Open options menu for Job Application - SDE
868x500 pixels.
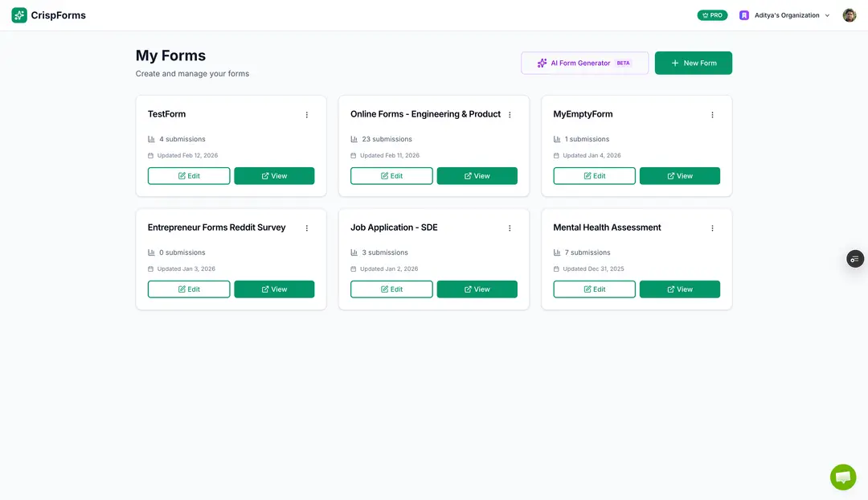pyautogui.click(x=510, y=228)
